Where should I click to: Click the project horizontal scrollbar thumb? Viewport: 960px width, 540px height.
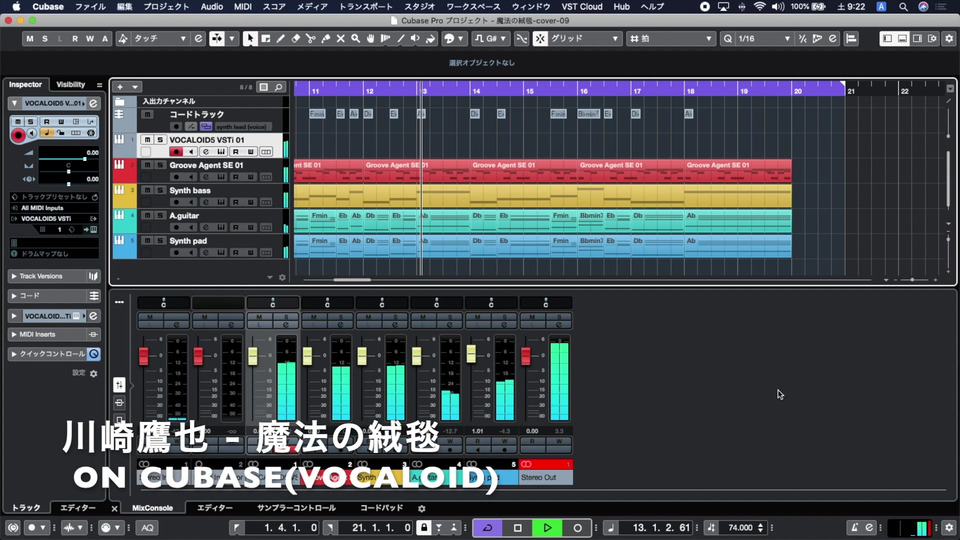tap(352, 280)
